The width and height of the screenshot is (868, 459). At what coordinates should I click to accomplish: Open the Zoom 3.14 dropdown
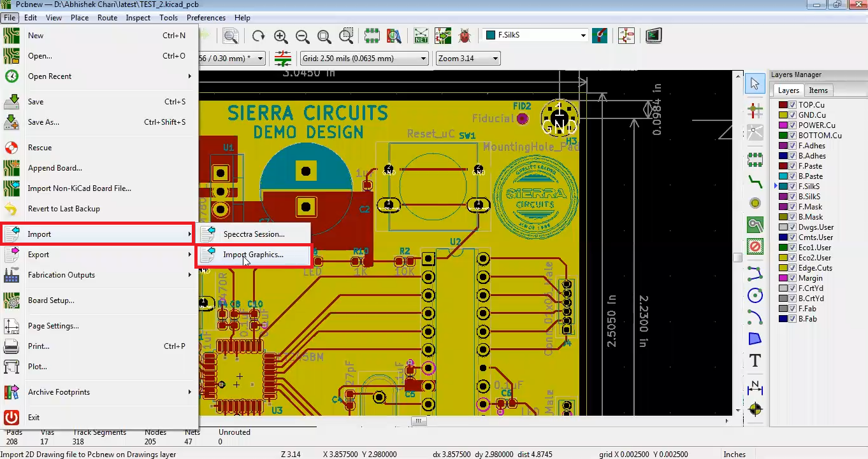tap(468, 59)
